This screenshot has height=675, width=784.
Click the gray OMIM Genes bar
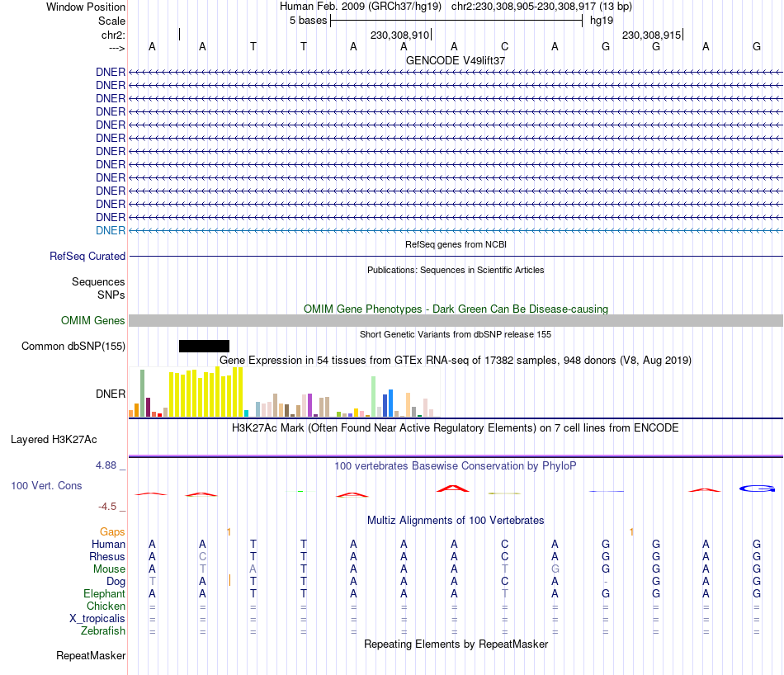point(456,320)
